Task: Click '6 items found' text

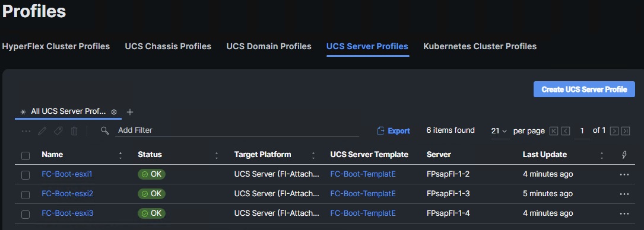Action: (x=451, y=130)
